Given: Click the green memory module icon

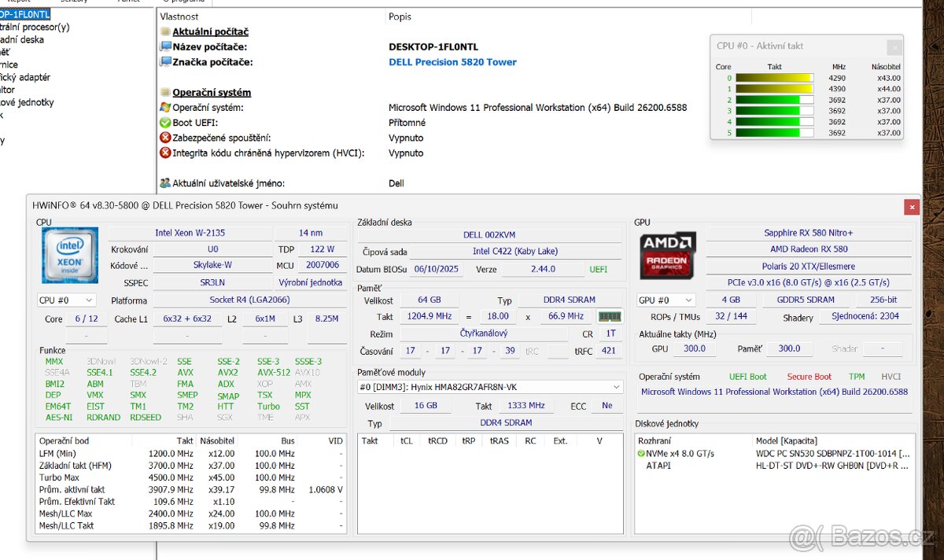Looking at the screenshot, I should [x=610, y=316].
